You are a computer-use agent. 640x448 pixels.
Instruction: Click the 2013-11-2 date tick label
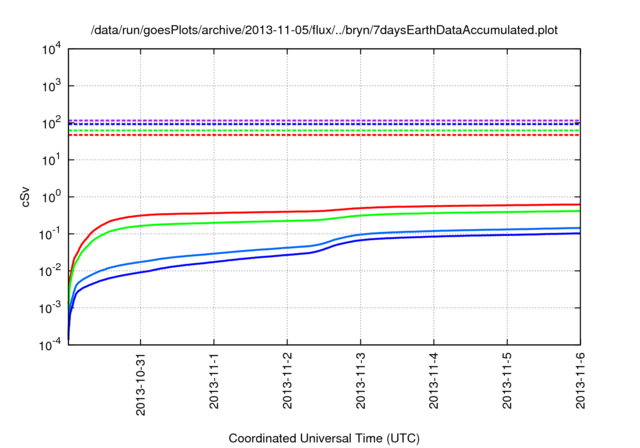[x=287, y=381]
